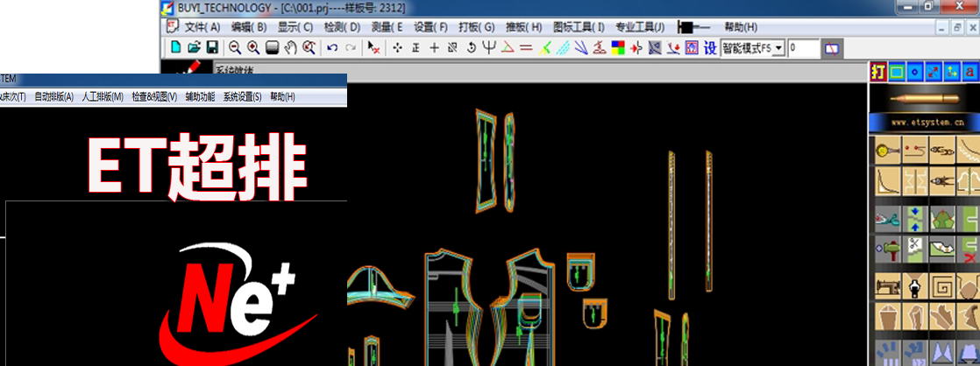Open the 测量(E menu
Image resolution: width=980 pixels, height=366 pixels.
[387, 27]
